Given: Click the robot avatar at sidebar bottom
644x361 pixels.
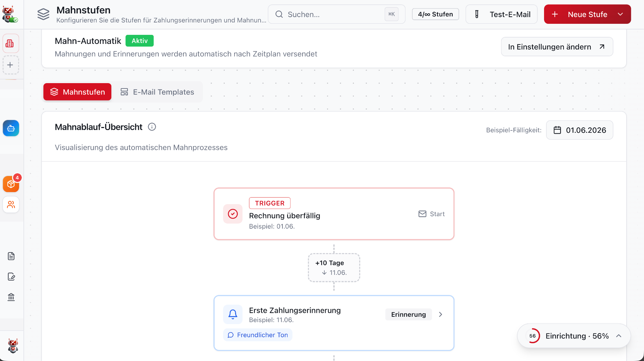Looking at the screenshot, I should (x=13, y=346).
